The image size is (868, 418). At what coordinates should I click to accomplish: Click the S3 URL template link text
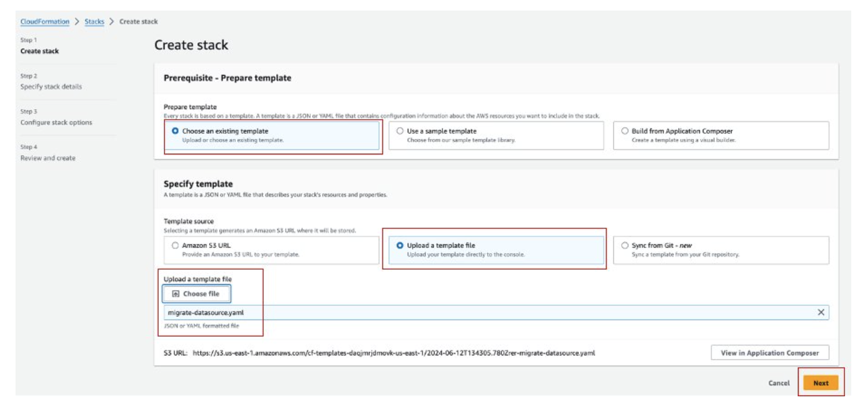click(393, 353)
